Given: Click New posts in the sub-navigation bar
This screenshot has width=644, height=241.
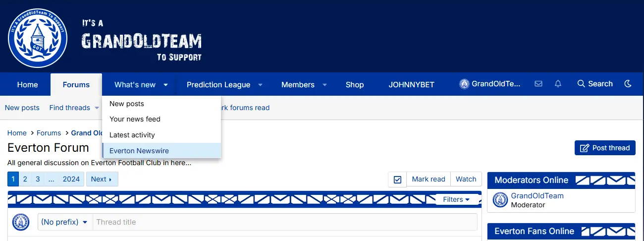Looking at the screenshot, I should (22, 108).
